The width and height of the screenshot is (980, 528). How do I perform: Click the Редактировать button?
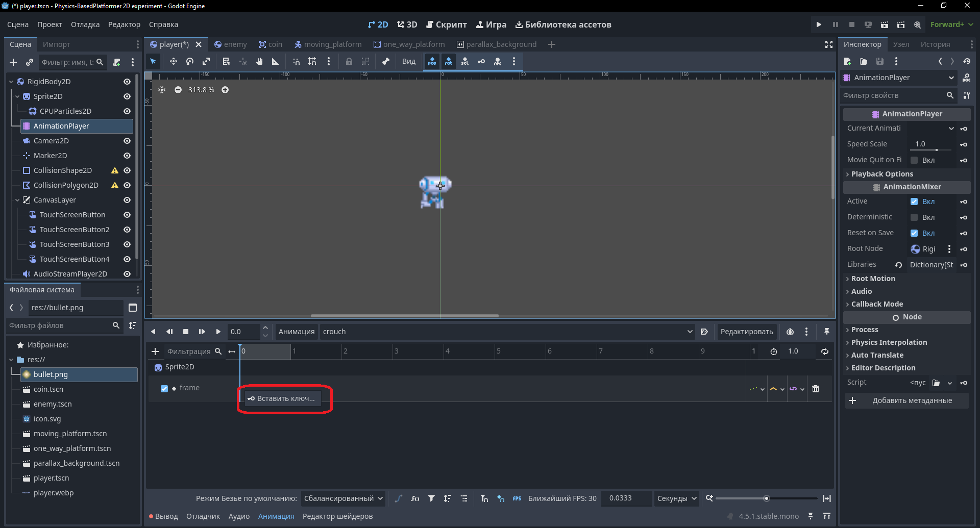coord(747,332)
